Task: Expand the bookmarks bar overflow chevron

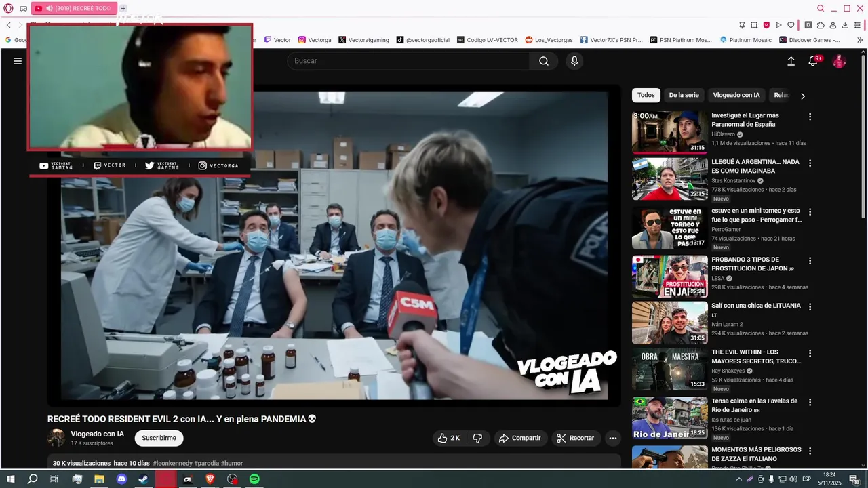Action: [861, 40]
